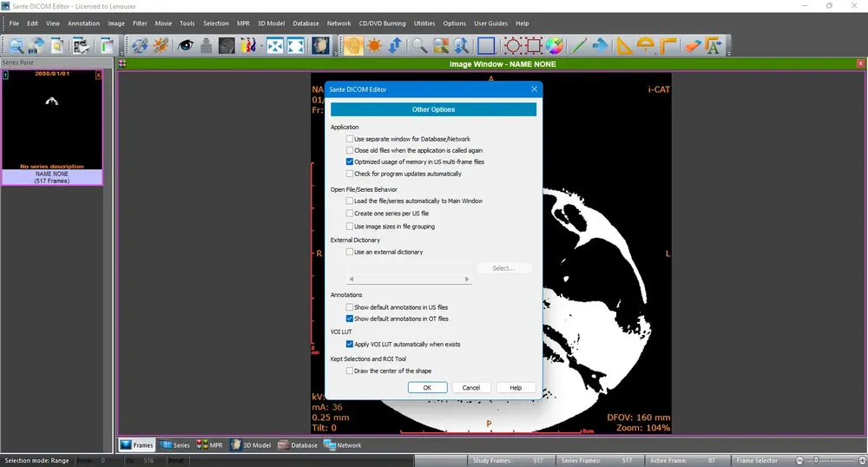Click the Cancel button in dialog

coord(471,388)
